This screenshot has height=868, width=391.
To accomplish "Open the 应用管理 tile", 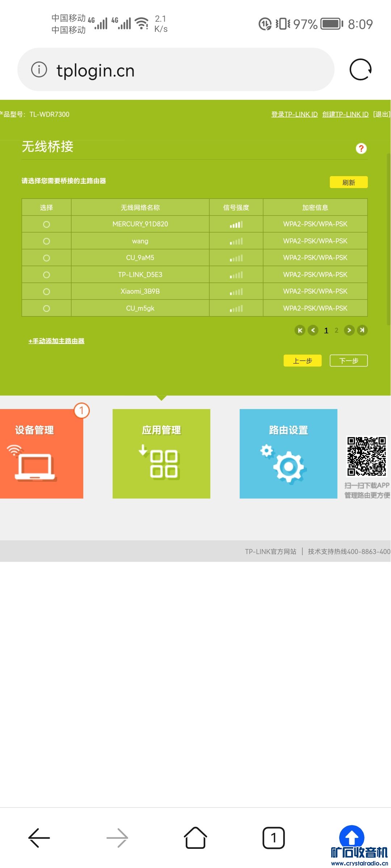I will 161,454.
